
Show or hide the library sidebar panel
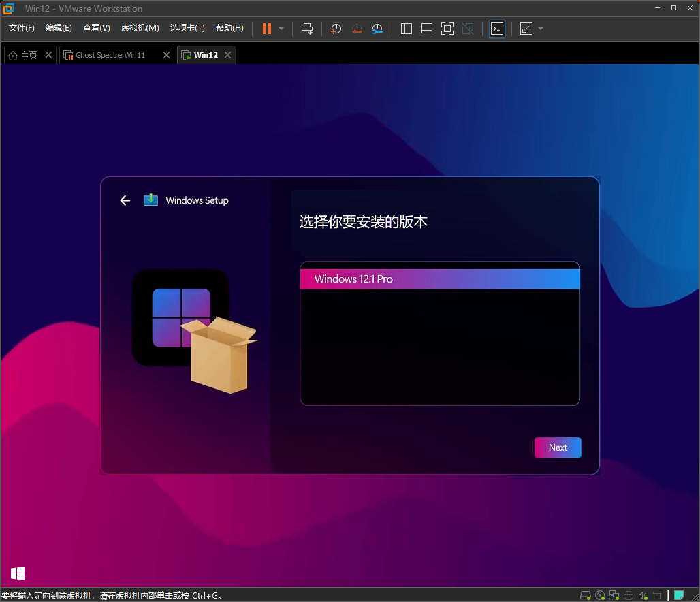click(406, 29)
